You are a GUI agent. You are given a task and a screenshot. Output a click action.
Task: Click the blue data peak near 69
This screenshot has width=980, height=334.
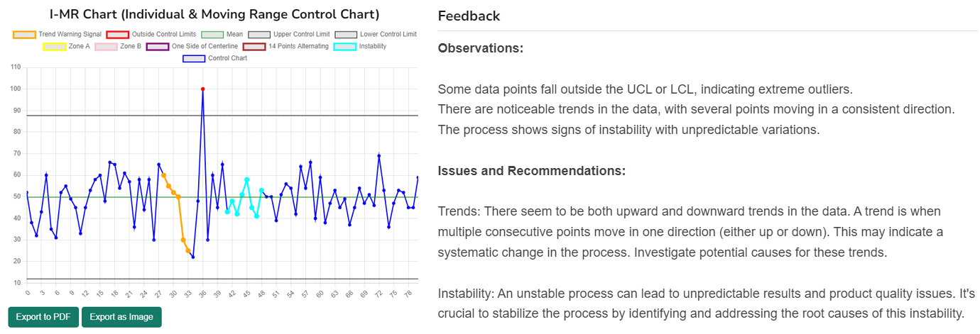(x=379, y=156)
